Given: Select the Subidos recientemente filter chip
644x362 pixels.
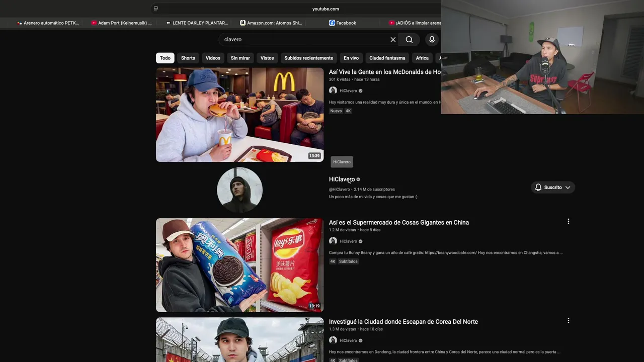Looking at the screenshot, I should [x=309, y=58].
